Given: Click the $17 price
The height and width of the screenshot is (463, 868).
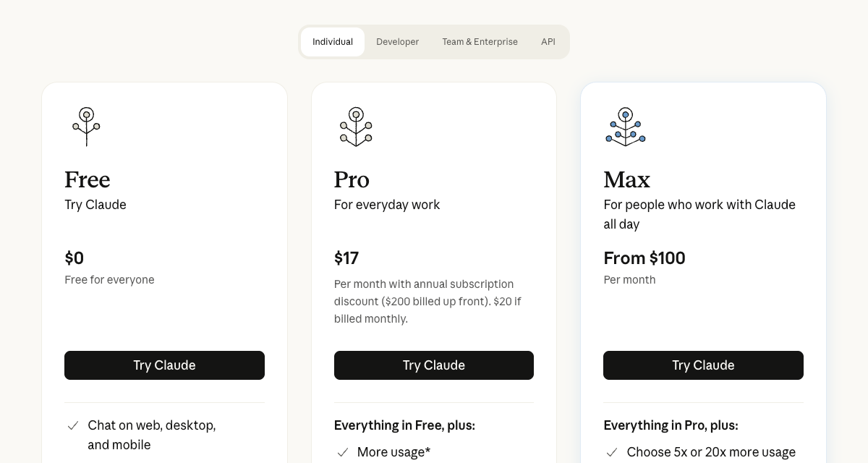Looking at the screenshot, I should point(346,258).
